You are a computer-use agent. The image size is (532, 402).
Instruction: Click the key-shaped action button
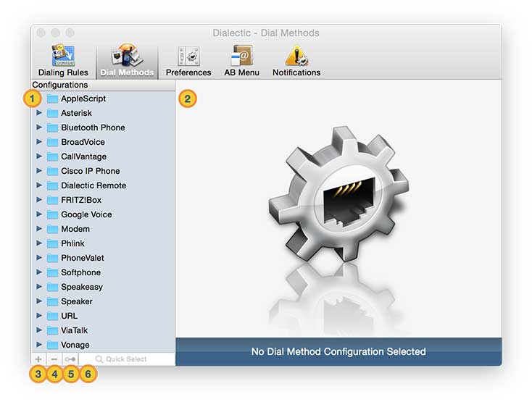click(x=70, y=359)
